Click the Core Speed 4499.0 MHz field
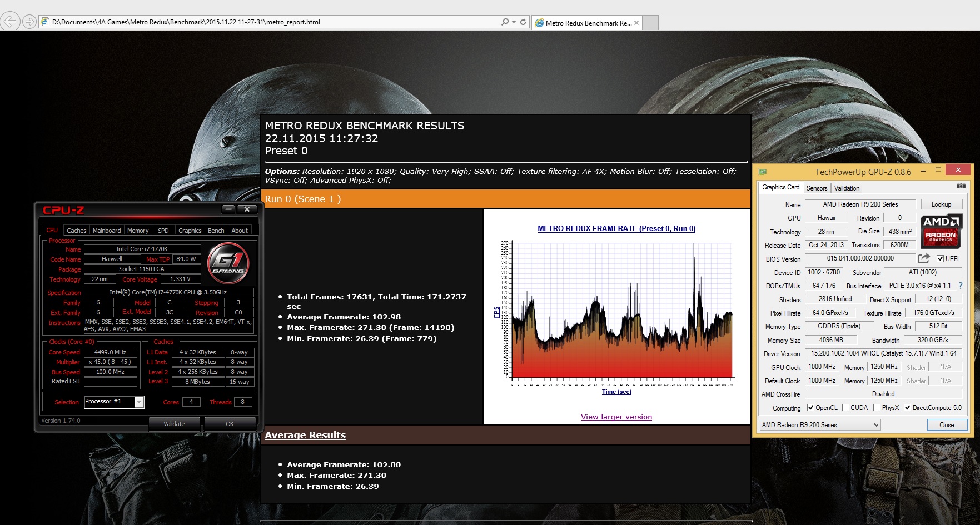Screen dimensions: 980x525 tap(110, 352)
